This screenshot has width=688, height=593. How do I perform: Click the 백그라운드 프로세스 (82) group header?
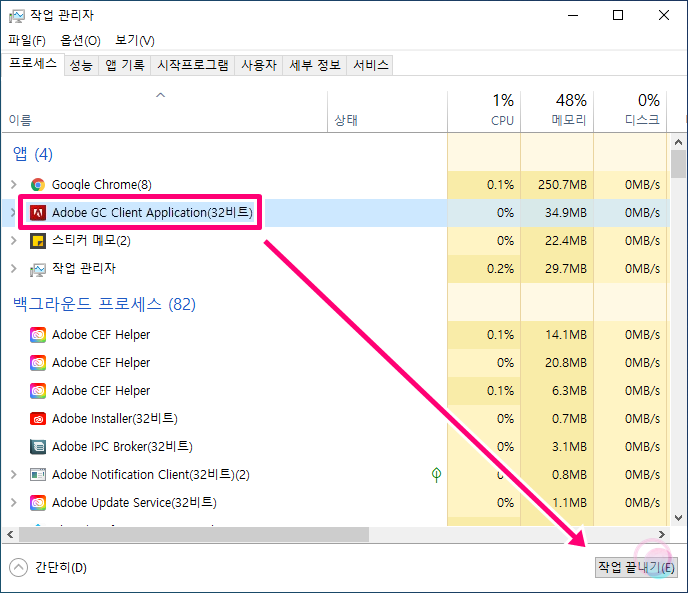point(104,304)
